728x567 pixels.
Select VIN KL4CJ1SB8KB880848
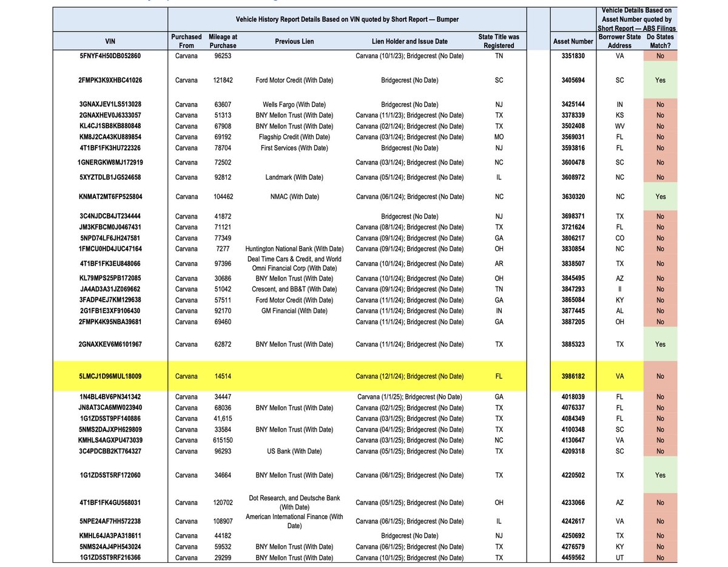pos(110,126)
